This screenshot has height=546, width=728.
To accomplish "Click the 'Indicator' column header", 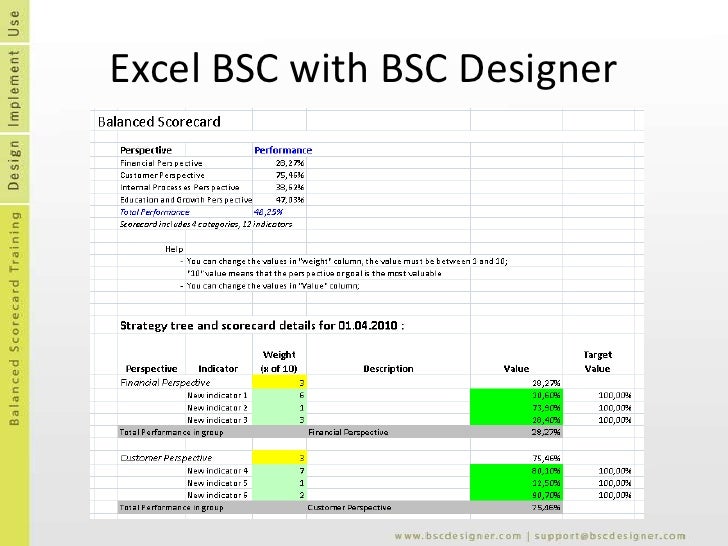I will [x=218, y=369].
